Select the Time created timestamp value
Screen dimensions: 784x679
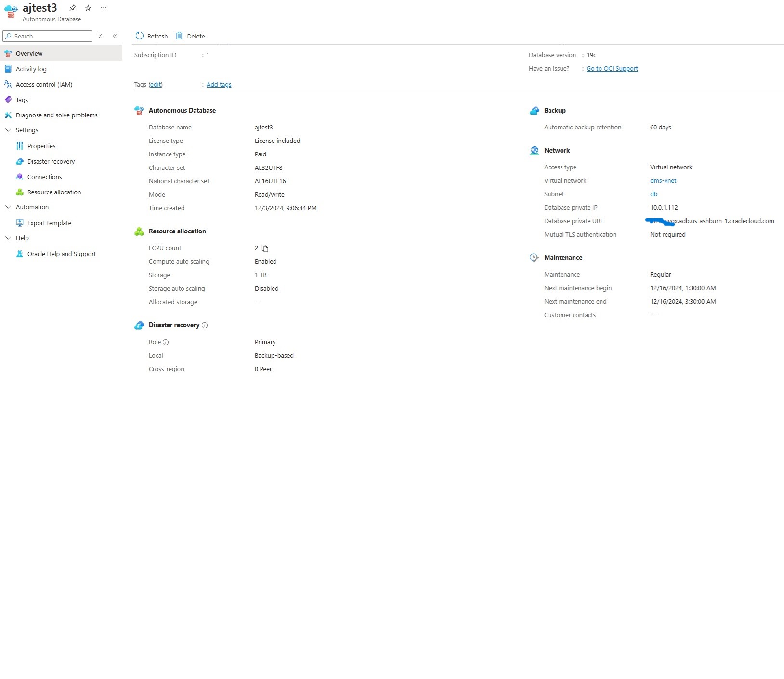pyautogui.click(x=286, y=208)
